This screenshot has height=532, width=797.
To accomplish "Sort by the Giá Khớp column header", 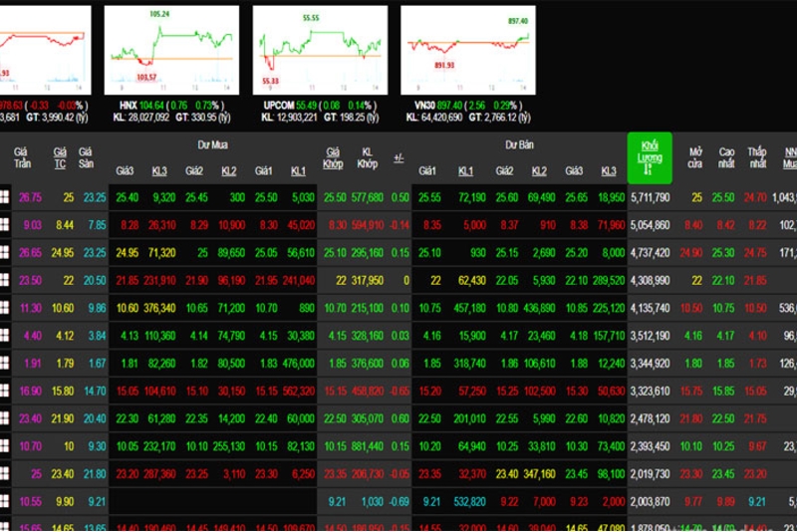I will pos(333,158).
